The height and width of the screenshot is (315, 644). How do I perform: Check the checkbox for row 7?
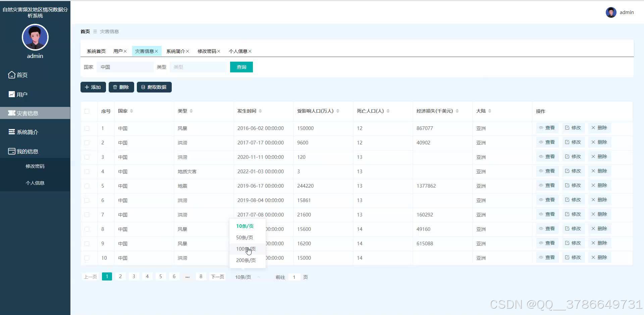(x=87, y=215)
